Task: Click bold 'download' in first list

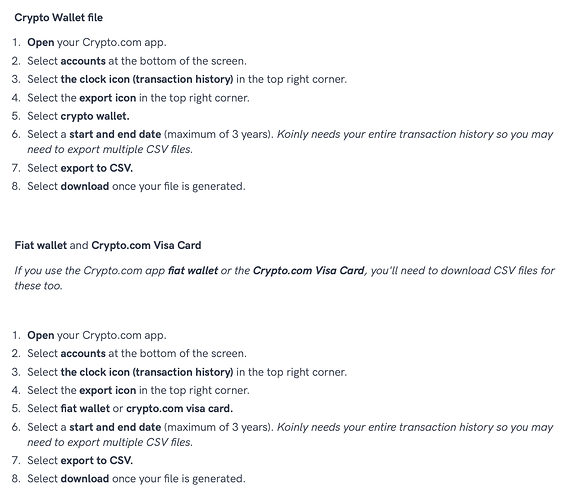Action: click(85, 186)
